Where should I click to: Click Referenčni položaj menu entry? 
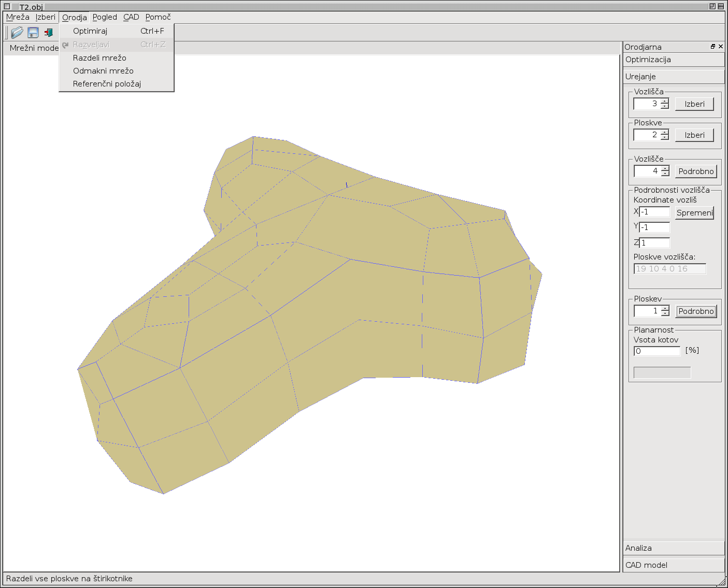pos(107,84)
